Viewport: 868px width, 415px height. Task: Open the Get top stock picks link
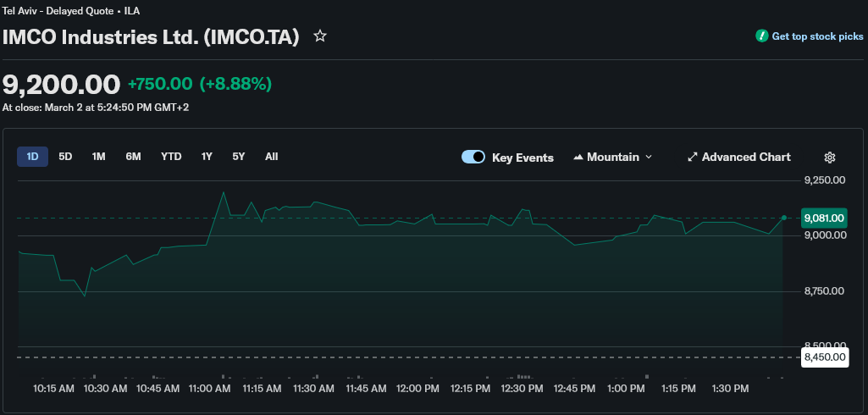[x=817, y=36]
